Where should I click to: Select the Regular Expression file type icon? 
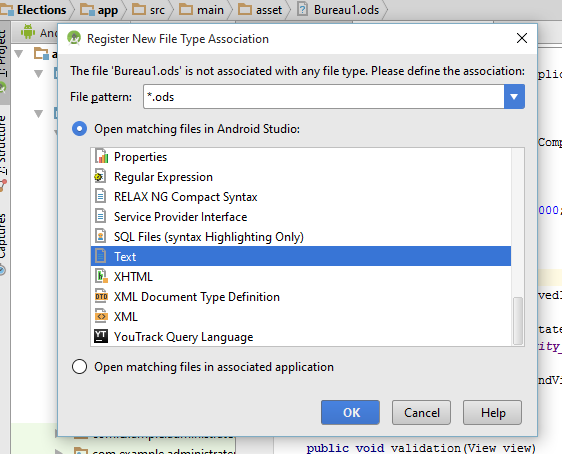tap(100, 177)
